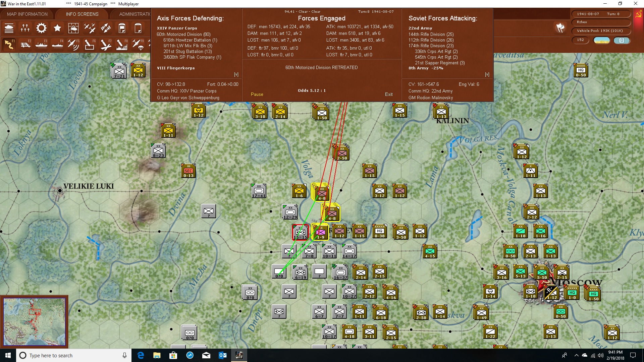Select F7 bomb airfield mode
The height and width of the screenshot is (362, 644).
(106, 44)
